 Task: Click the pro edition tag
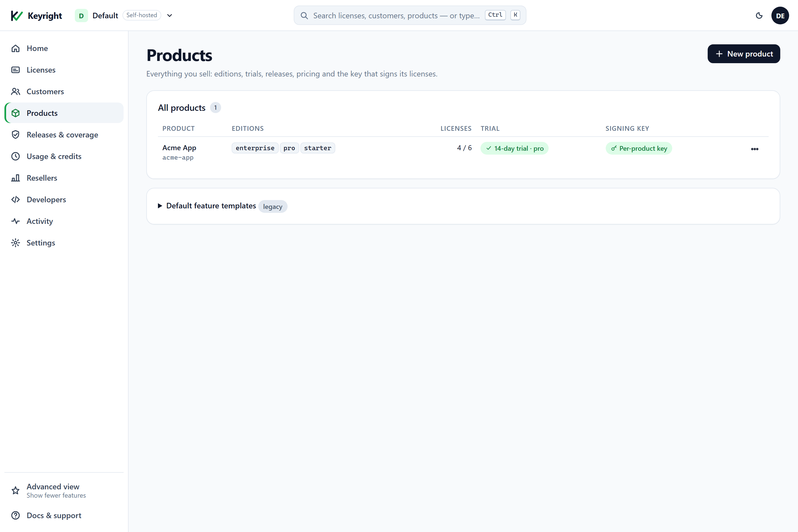289,148
